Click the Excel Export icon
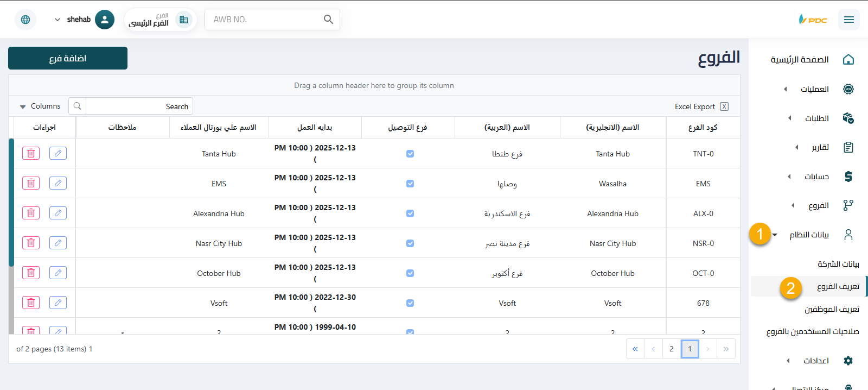The width and height of the screenshot is (868, 390). point(724,106)
